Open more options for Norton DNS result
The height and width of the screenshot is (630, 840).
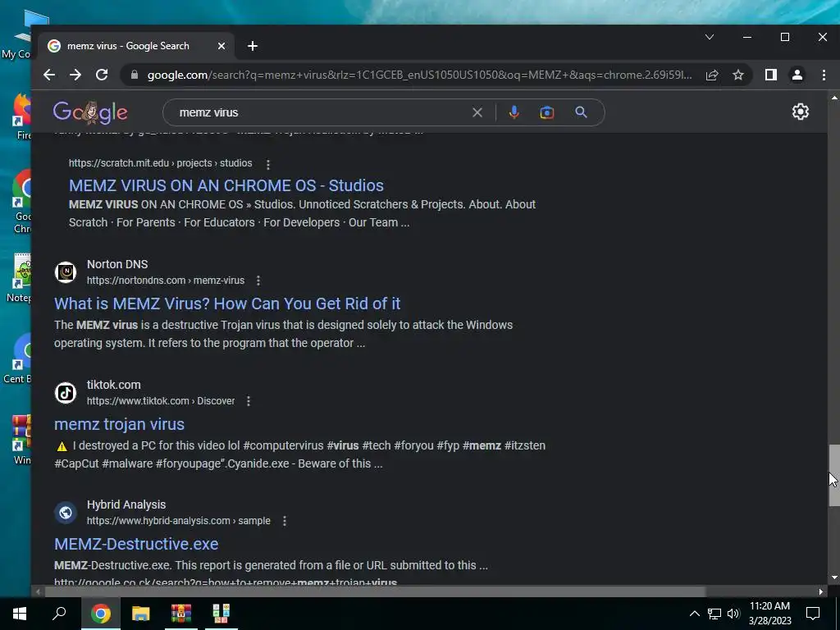[x=258, y=281]
